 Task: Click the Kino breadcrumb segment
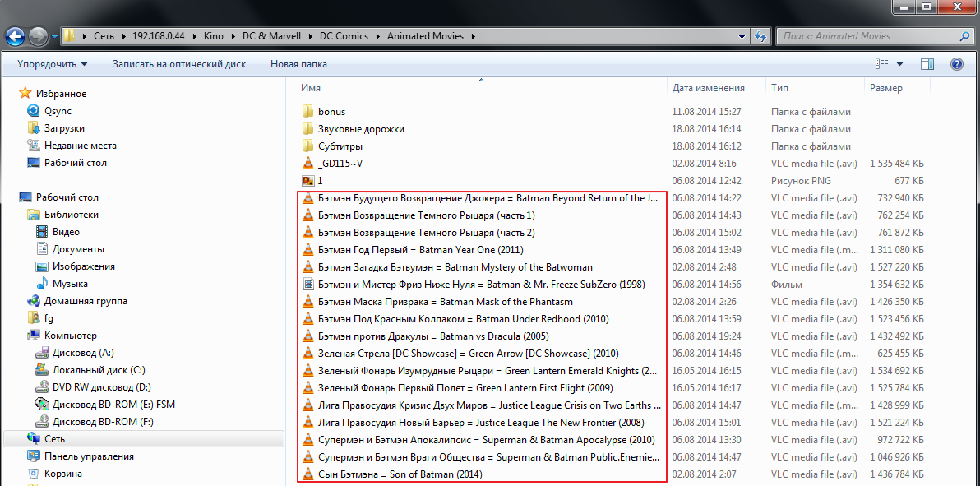[213, 36]
